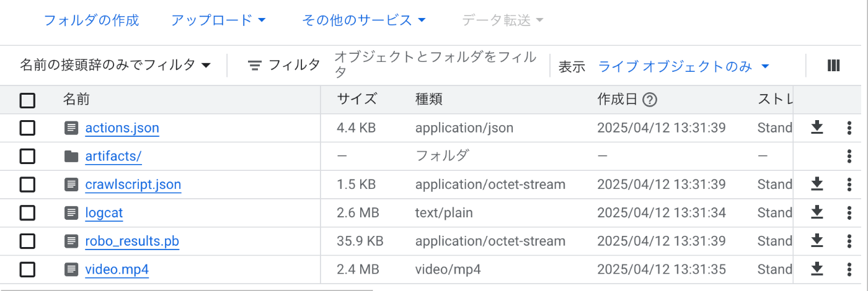The width and height of the screenshot is (868, 291).
Task: Open the column display options icon
Action: tap(833, 66)
